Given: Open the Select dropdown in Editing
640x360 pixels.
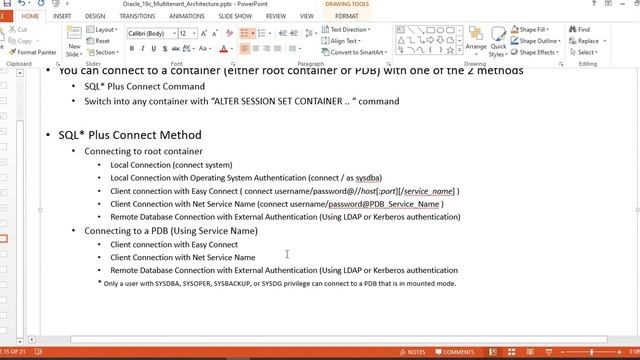Looking at the screenshot, I should point(584,52).
